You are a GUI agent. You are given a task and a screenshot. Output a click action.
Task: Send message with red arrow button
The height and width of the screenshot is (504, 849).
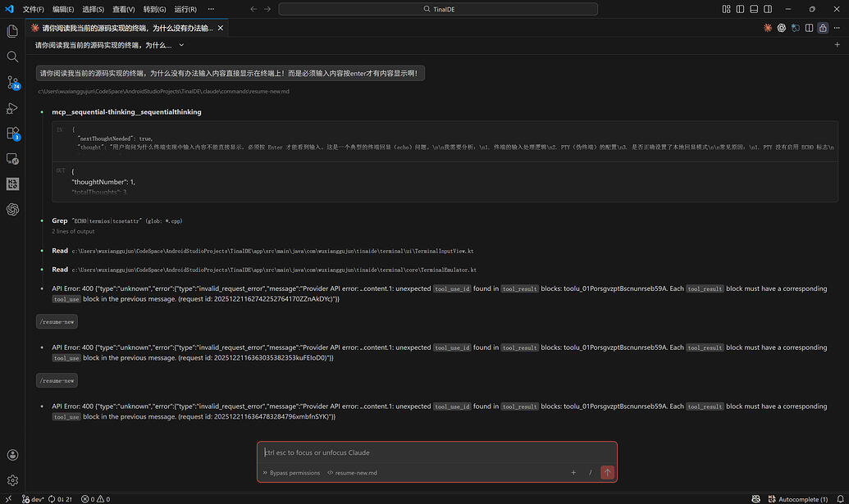tap(608, 473)
